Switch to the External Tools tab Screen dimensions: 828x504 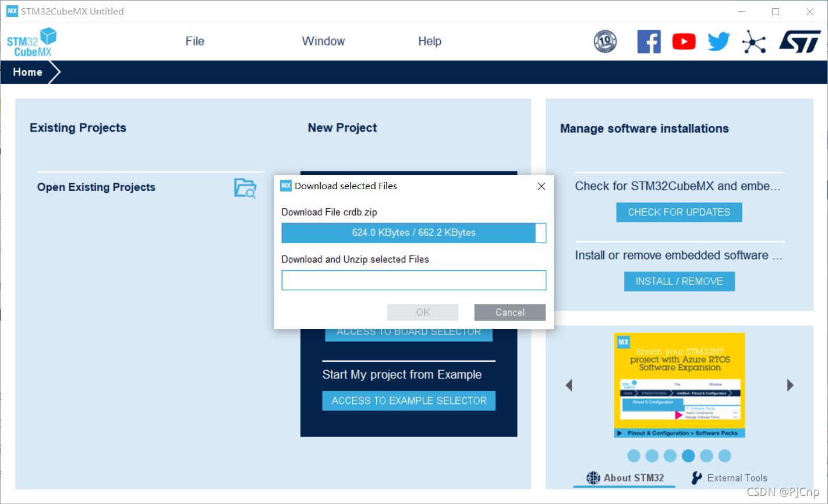coord(729,478)
